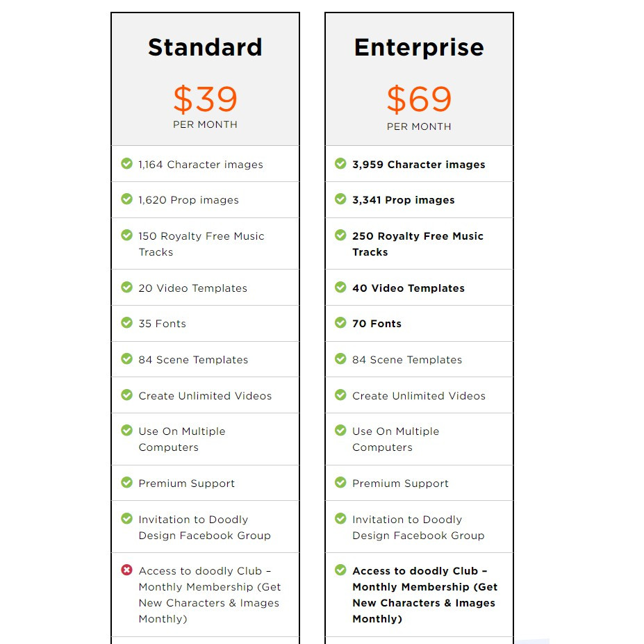Click the check icon beside 150 Royalty Free Music Tracks
The width and height of the screenshot is (644, 644).
pos(126,236)
